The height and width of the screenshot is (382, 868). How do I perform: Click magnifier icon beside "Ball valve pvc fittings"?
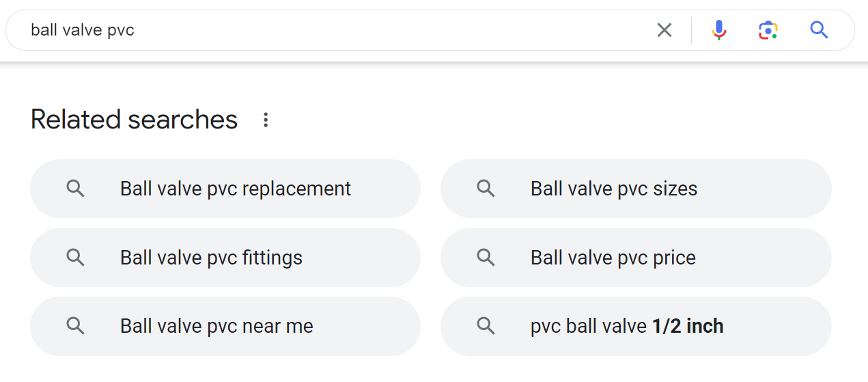click(x=76, y=258)
